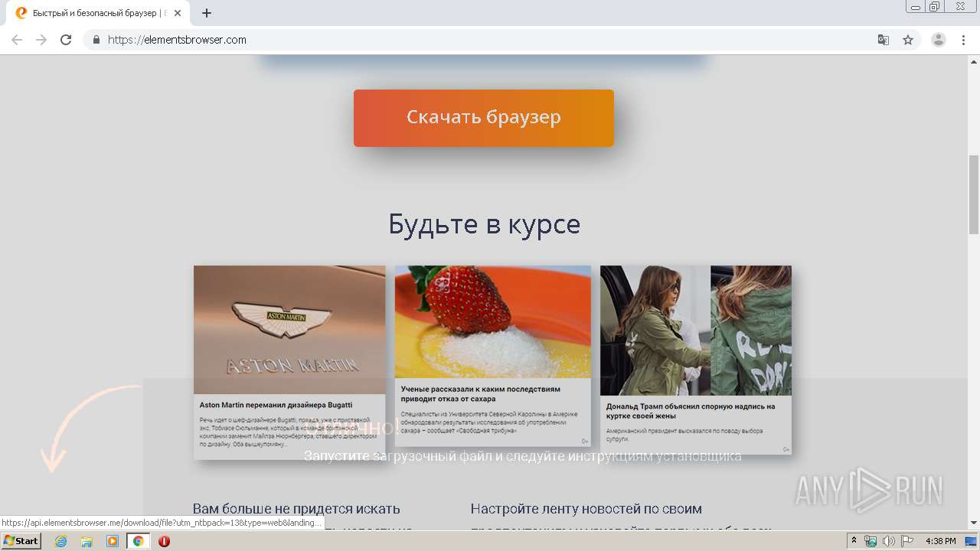Click the volume speaker tray icon

click(x=889, y=541)
